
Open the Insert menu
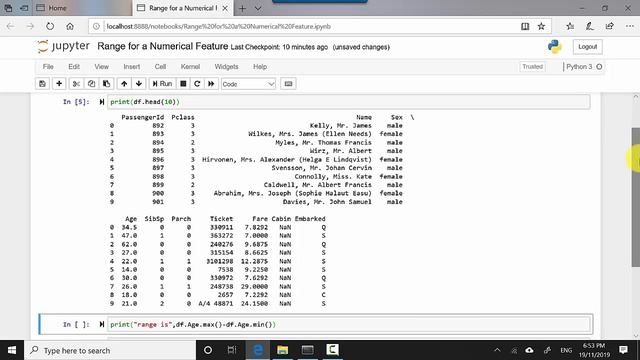131,67
